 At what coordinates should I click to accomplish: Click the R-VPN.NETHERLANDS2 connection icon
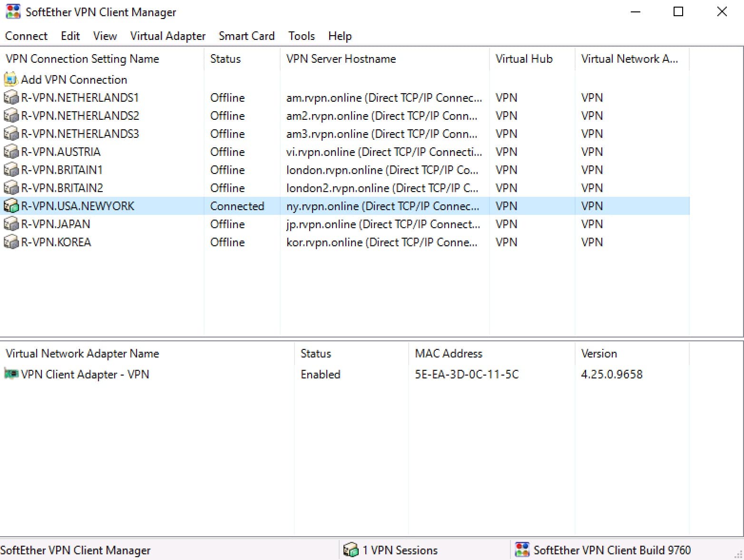click(x=11, y=116)
